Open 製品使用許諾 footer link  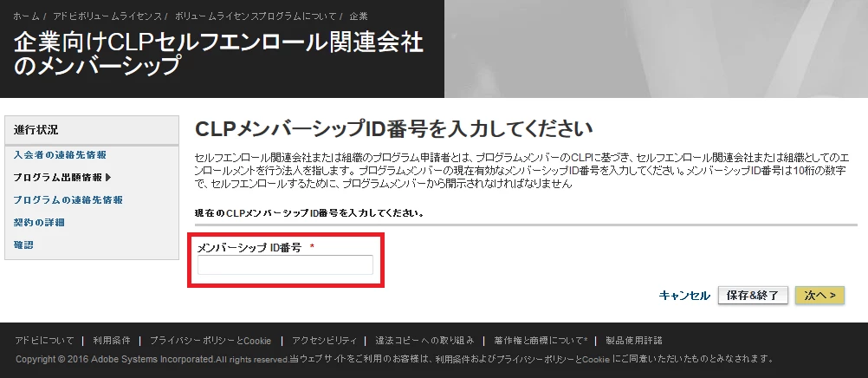click(x=634, y=341)
